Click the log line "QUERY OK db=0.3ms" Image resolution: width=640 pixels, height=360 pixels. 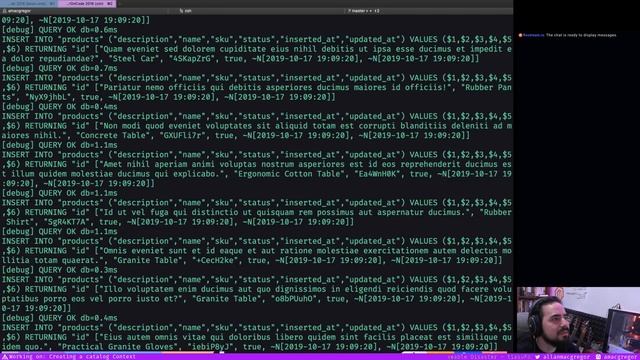click(78, 270)
